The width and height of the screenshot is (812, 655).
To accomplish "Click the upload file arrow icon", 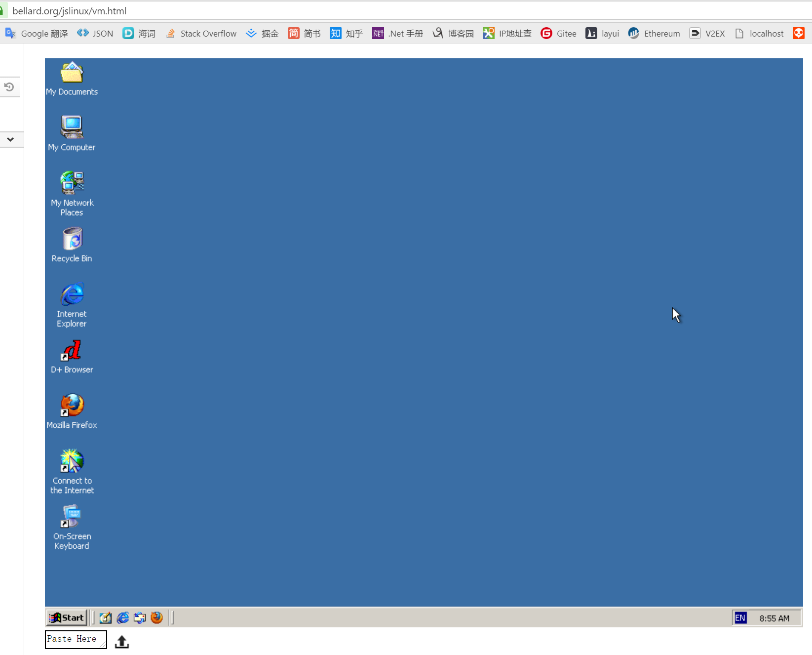I will pyautogui.click(x=122, y=642).
